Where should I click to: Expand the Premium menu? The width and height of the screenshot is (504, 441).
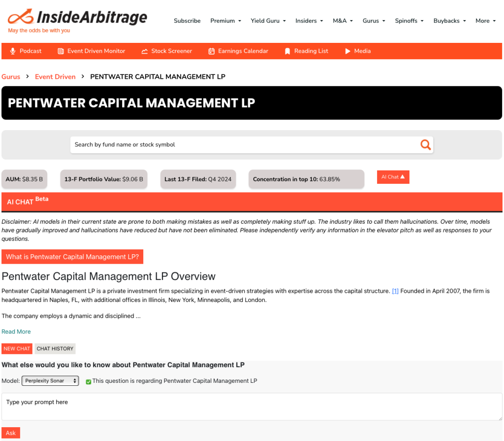225,21
